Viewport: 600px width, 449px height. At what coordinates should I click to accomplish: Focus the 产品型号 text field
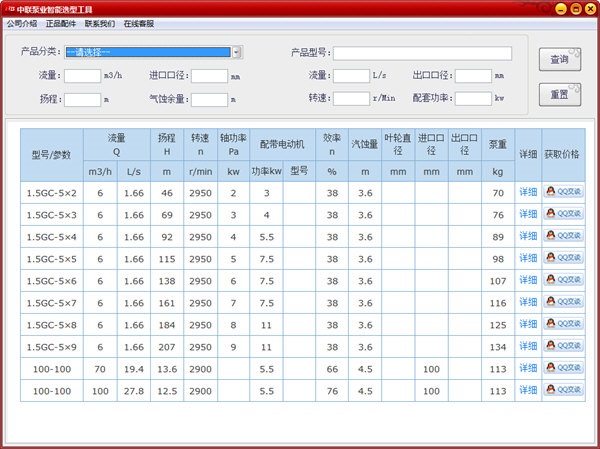[422, 54]
